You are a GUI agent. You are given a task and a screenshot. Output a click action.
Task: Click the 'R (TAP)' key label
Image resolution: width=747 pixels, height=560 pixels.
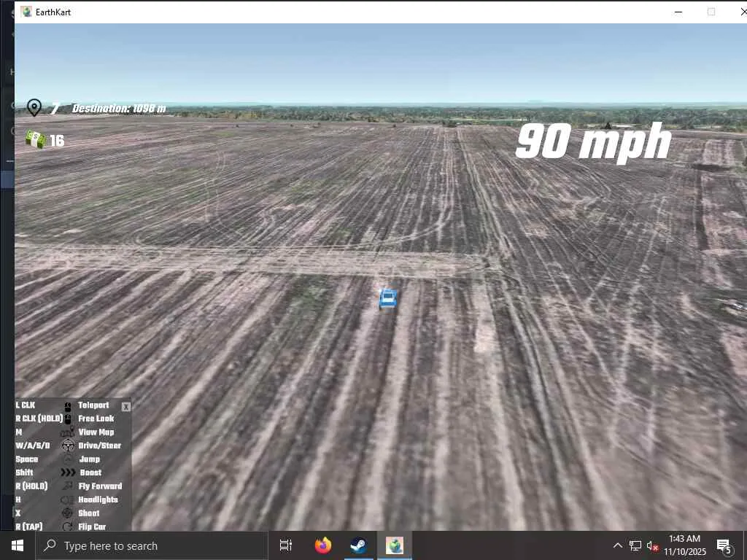point(29,526)
